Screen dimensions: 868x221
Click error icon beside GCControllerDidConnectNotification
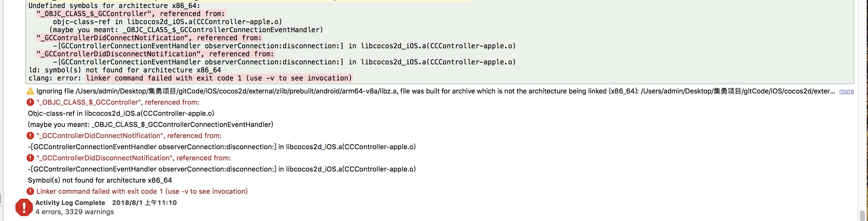click(30, 136)
